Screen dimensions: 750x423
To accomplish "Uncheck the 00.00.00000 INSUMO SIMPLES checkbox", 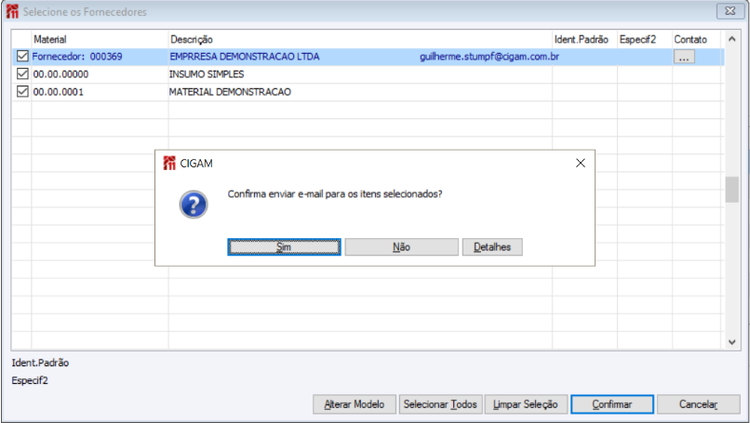I will click(x=22, y=74).
